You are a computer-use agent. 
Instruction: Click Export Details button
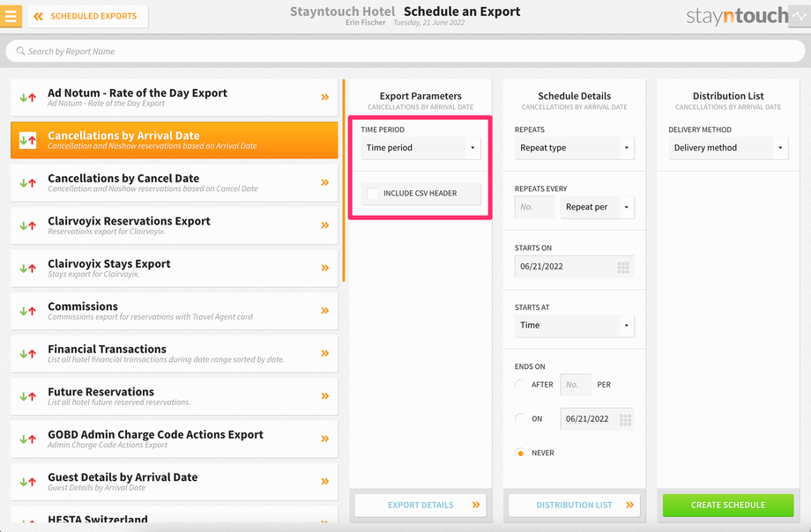420,505
